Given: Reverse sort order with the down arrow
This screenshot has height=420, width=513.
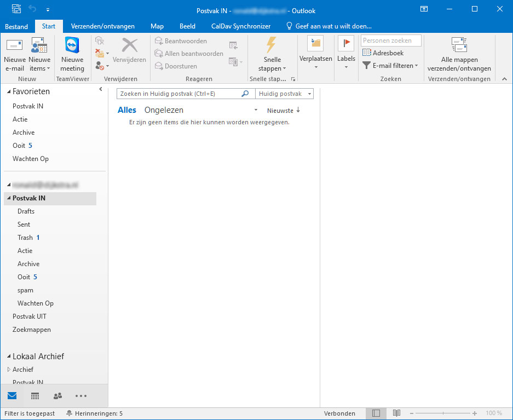Looking at the screenshot, I should 298,110.
